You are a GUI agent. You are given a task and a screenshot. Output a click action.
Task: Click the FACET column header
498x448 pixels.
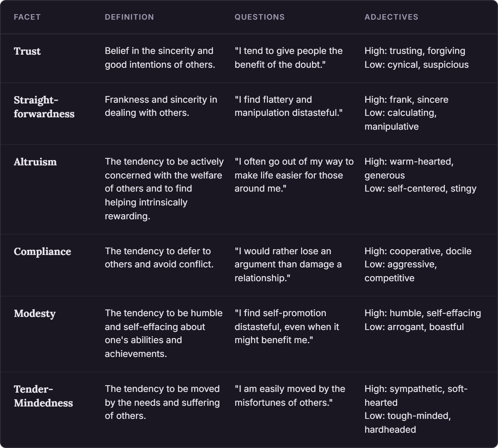pyautogui.click(x=27, y=17)
